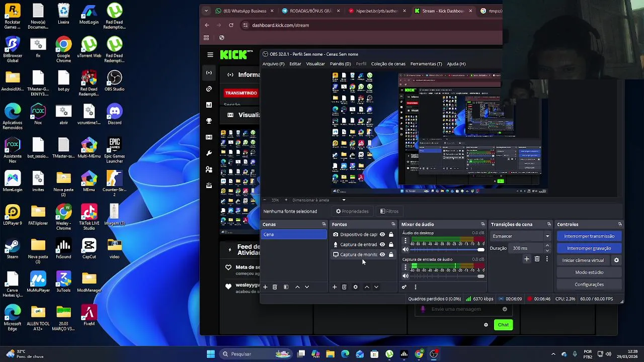This screenshot has width=644, height=362.
Task: Switch to WhatsApp Business browser tab
Action: 244,11
